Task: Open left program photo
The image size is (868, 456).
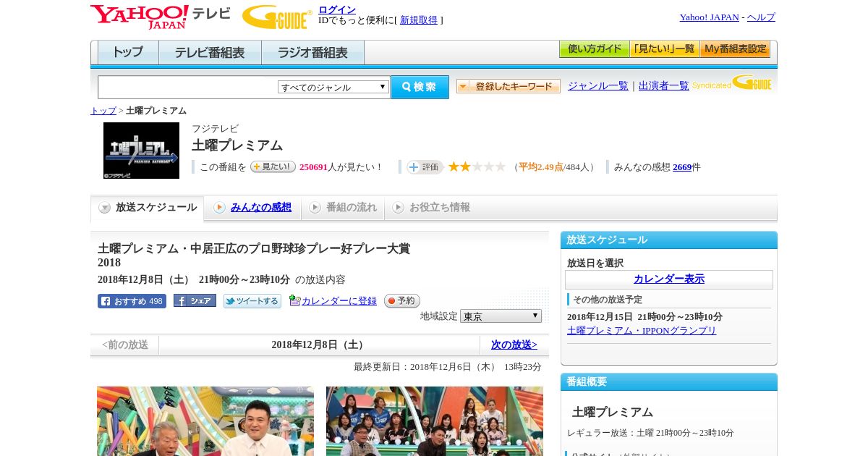Action: coord(205,421)
